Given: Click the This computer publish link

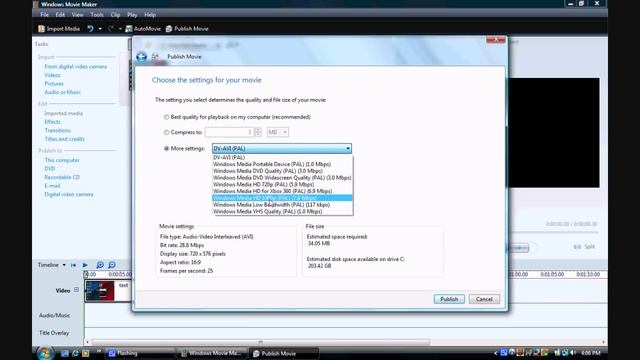Looking at the screenshot, I should 62,160.
